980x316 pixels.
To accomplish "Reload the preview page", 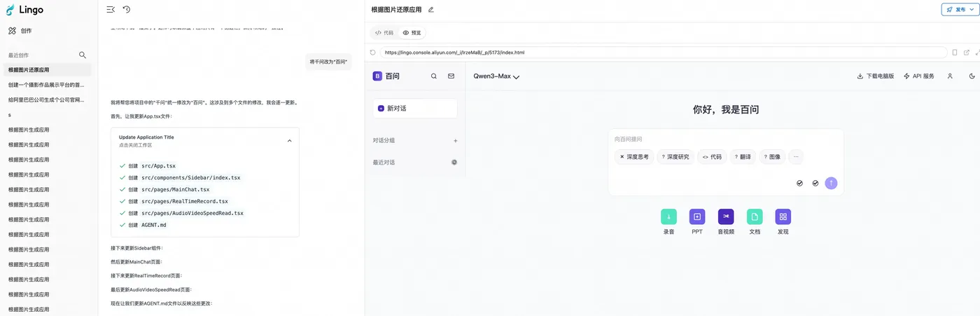I will tap(373, 52).
